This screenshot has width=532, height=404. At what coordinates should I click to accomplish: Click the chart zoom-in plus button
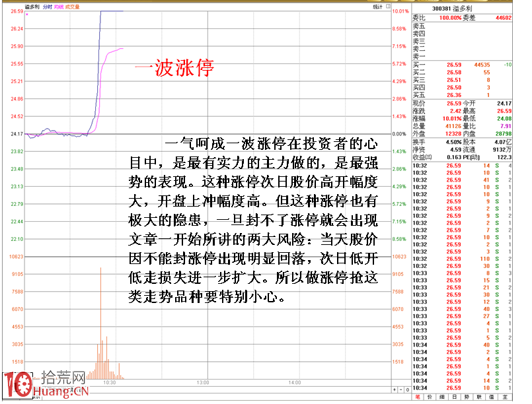coord(395,389)
